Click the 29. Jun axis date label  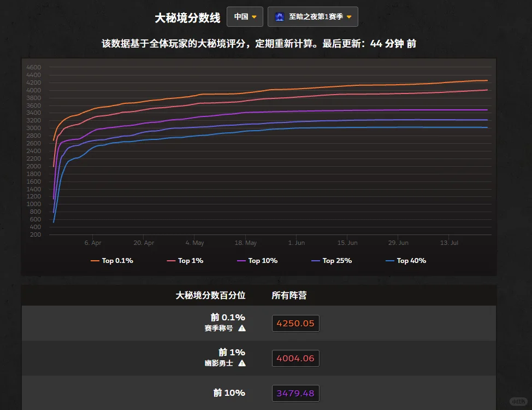(x=398, y=243)
